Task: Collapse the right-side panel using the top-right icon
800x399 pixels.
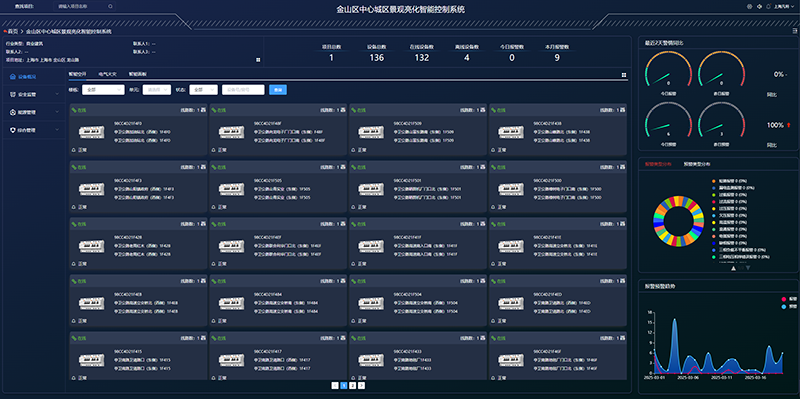Action: tap(794, 31)
